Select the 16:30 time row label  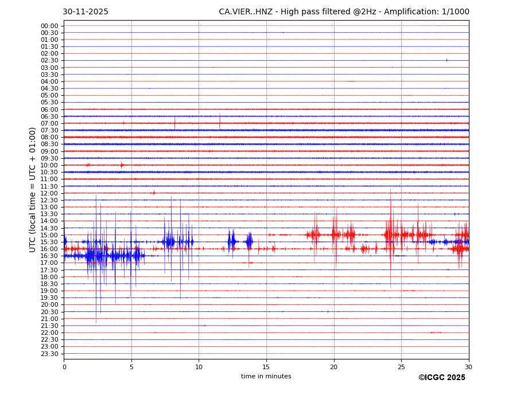coord(49,256)
